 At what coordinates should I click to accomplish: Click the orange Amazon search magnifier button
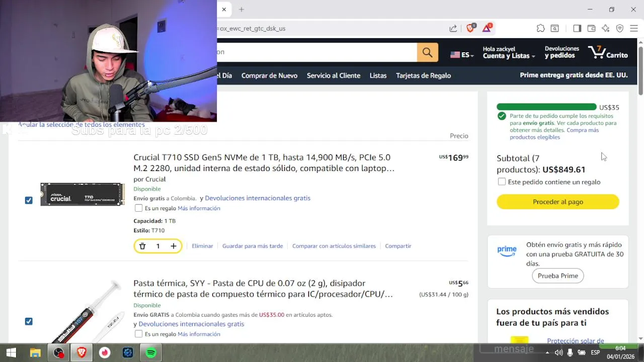427,52
